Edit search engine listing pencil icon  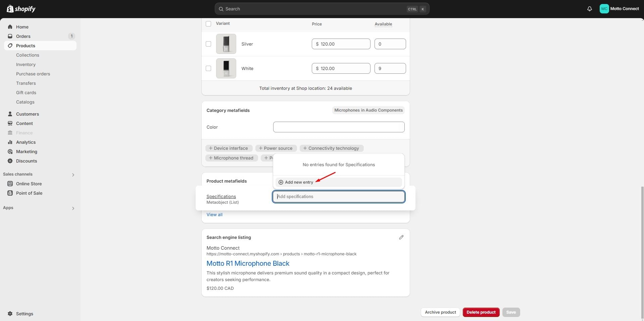(x=401, y=237)
